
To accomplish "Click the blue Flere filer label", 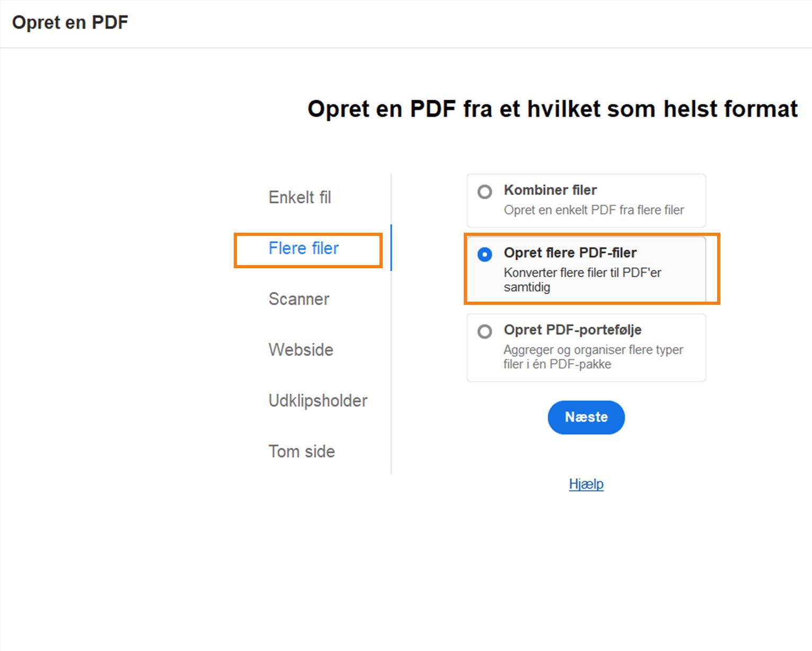I will pos(304,248).
